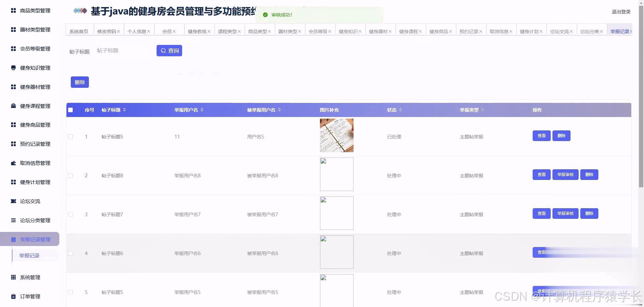The image size is (644, 307).
Task: Click the magnifier icon inside 查询 button
Action: 163,51
